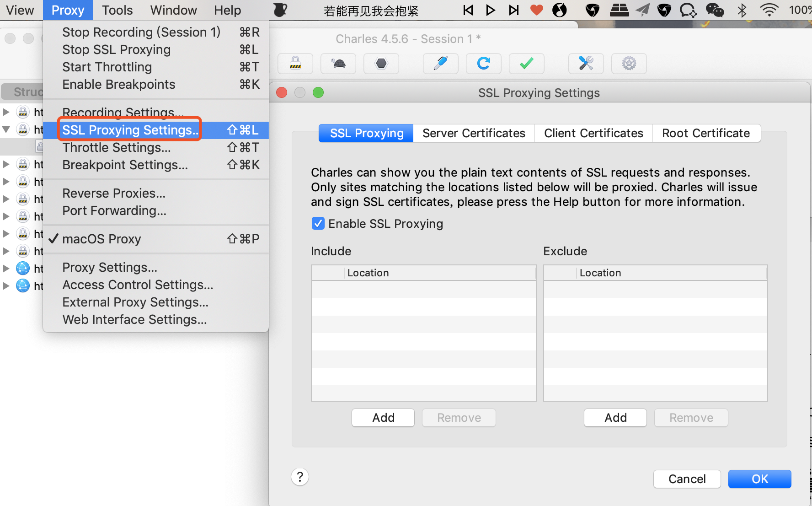This screenshot has width=812, height=506.
Task: Expand the first globe host row
Action: [x=6, y=269]
